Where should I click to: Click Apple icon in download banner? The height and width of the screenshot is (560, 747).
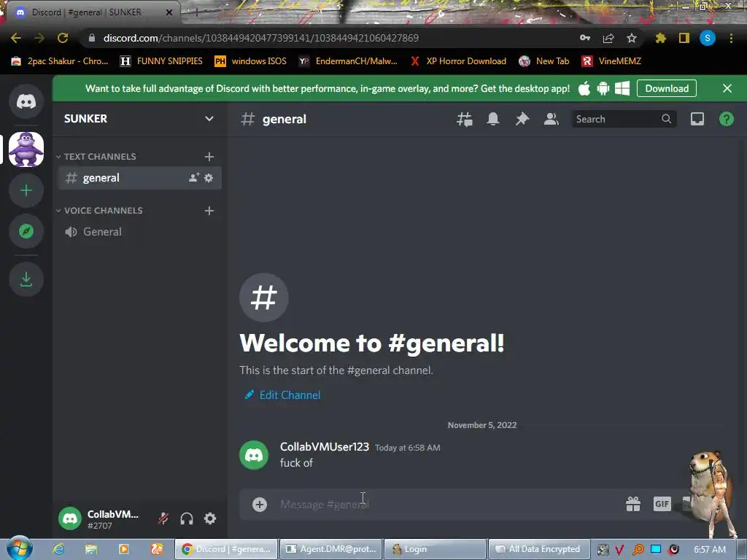tap(584, 88)
